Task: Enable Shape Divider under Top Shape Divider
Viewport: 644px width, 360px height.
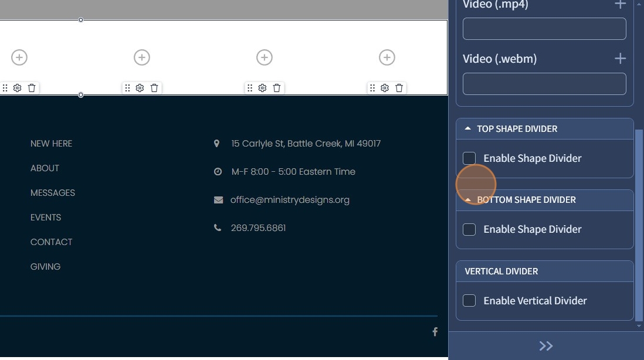Action: click(469, 158)
